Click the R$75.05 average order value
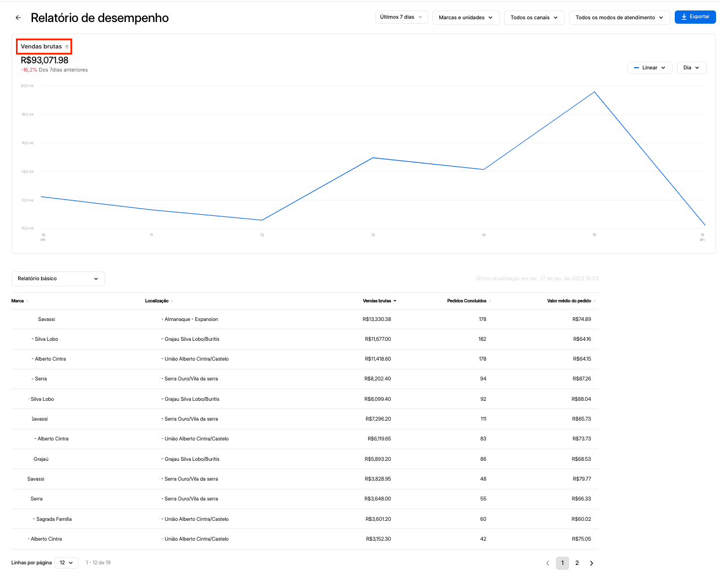 click(581, 539)
